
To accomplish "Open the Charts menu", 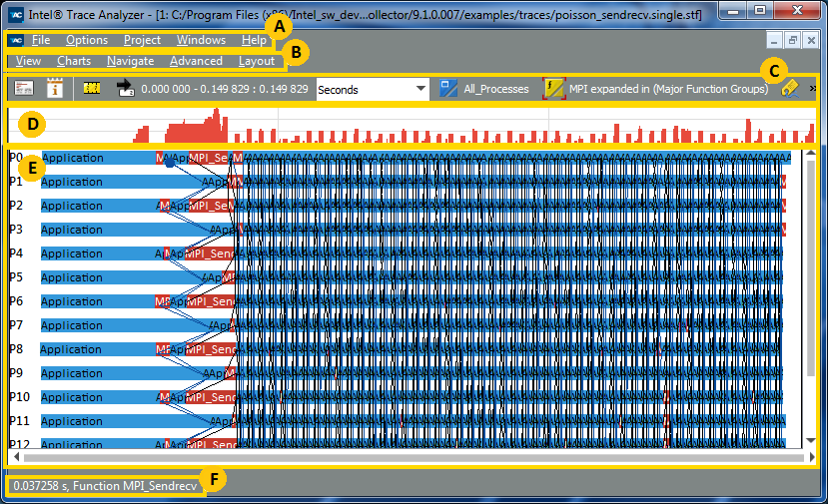I will coord(74,61).
